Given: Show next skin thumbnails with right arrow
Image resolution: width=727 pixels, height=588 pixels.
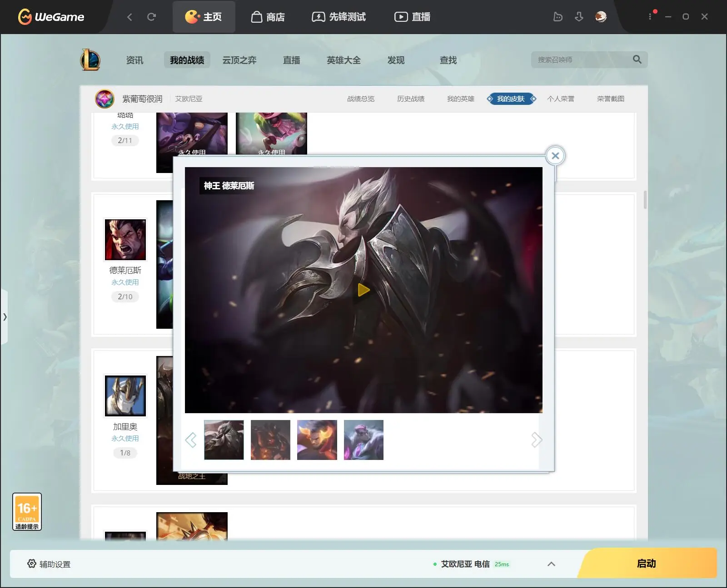Looking at the screenshot, I should tap(537, 440).
